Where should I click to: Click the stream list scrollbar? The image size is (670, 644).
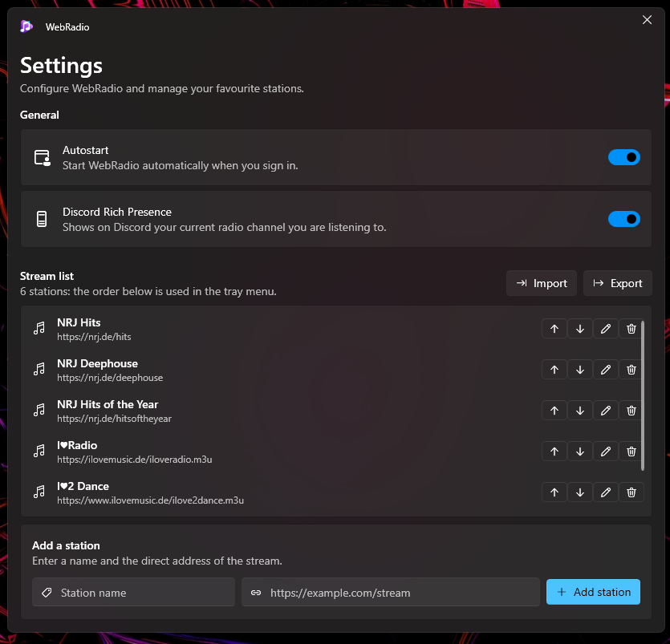coord(643,396)
